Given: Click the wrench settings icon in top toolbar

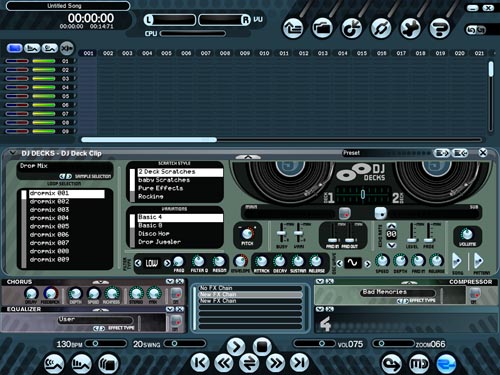Looking at the screenshot, I should 410,28.
